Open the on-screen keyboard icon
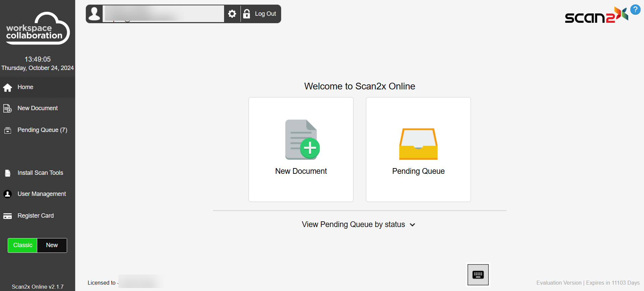Screen dimensions: 644x291 tap(478, 275)
